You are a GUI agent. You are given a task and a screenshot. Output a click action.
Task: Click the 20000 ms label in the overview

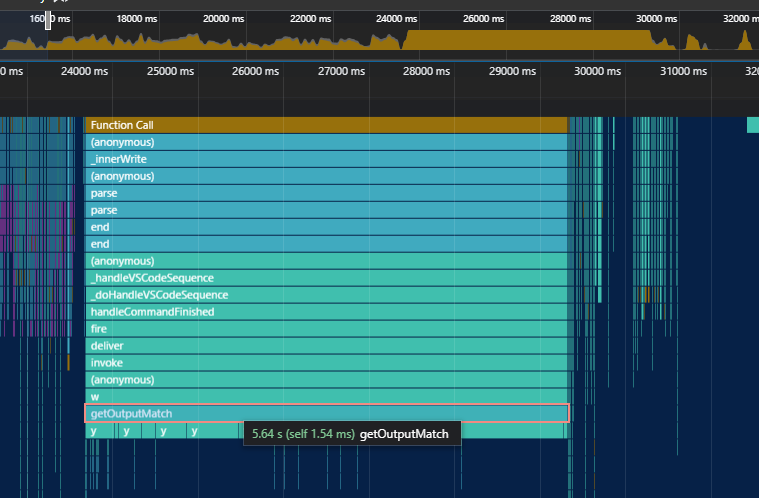click(x=223, y=19)
